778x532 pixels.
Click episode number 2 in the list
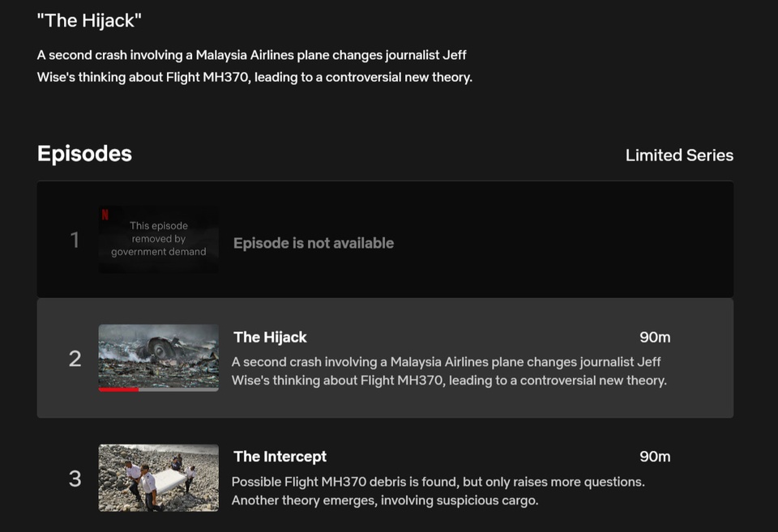click(x=75, y=359)
